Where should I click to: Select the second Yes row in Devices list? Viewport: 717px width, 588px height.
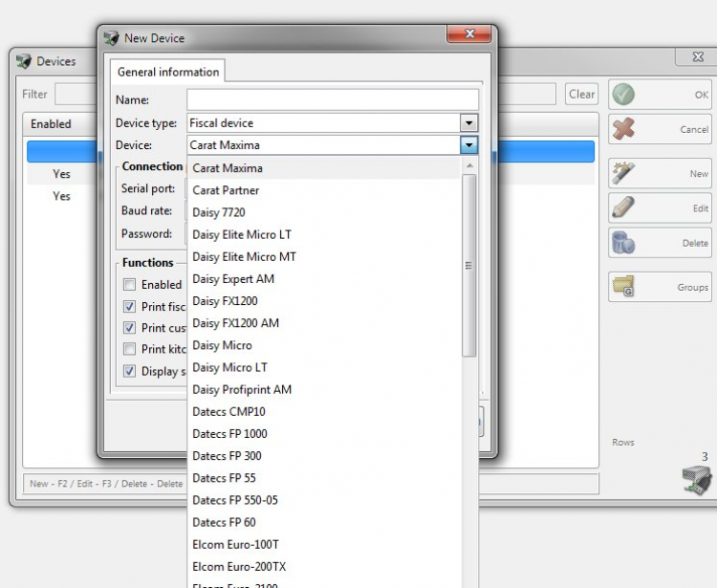pyautogui.click(x=62, y=196)
